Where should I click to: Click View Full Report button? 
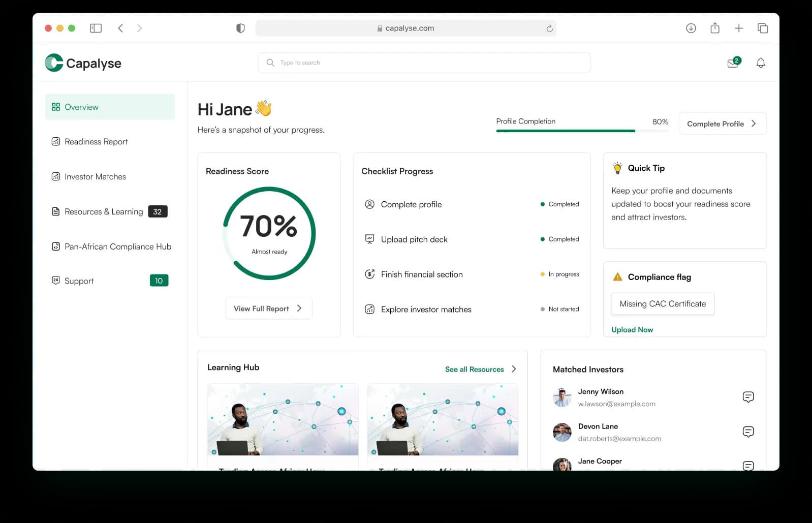[x=269, y=309]
